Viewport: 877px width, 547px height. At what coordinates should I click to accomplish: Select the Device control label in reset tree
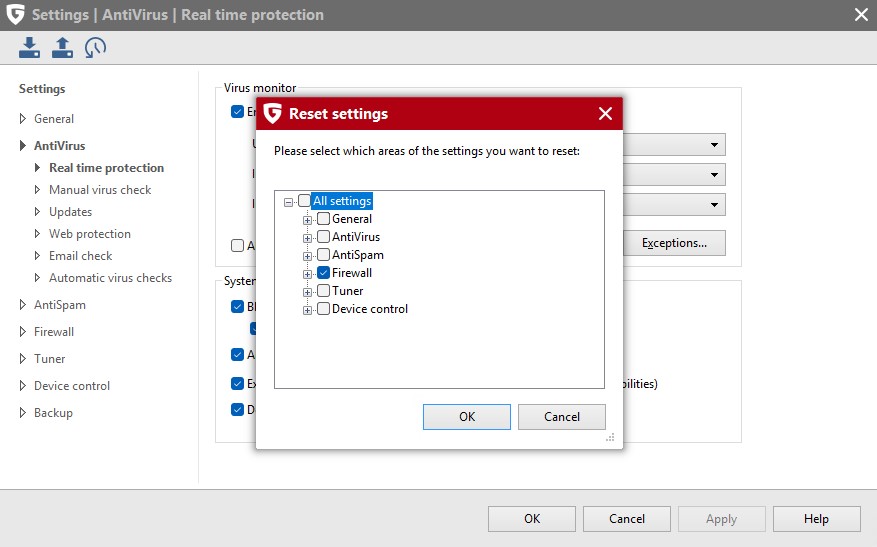[x=370, y=309]
